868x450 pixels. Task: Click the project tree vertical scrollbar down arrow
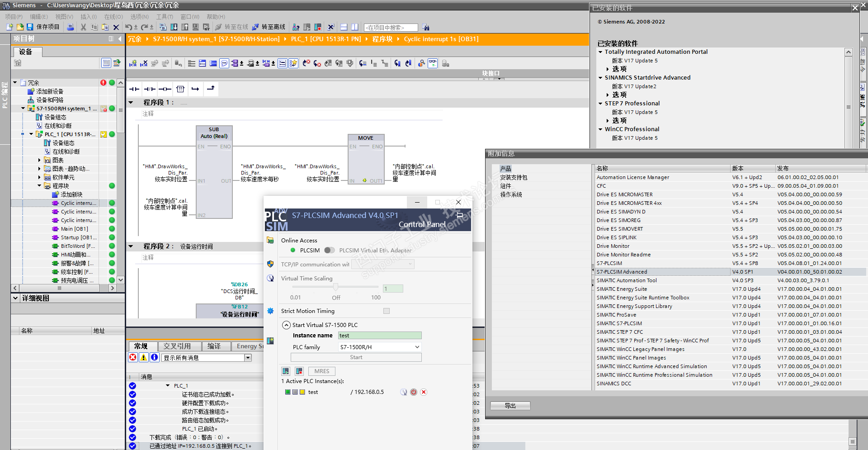pos(121,280)
